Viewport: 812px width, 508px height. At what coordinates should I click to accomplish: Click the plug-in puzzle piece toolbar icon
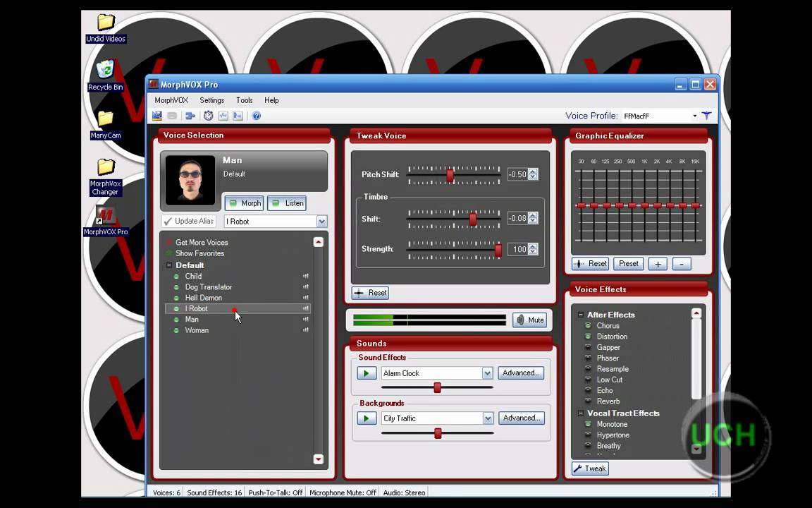190,116
